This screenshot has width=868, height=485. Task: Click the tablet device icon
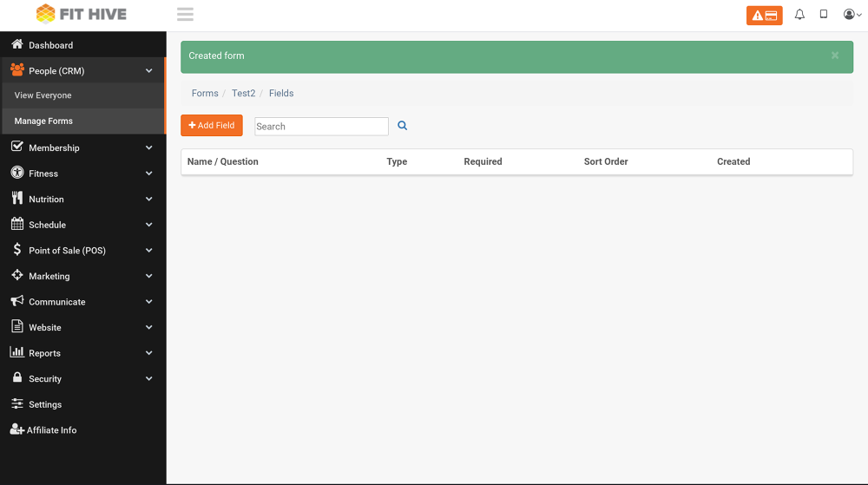tap(824, 15)
